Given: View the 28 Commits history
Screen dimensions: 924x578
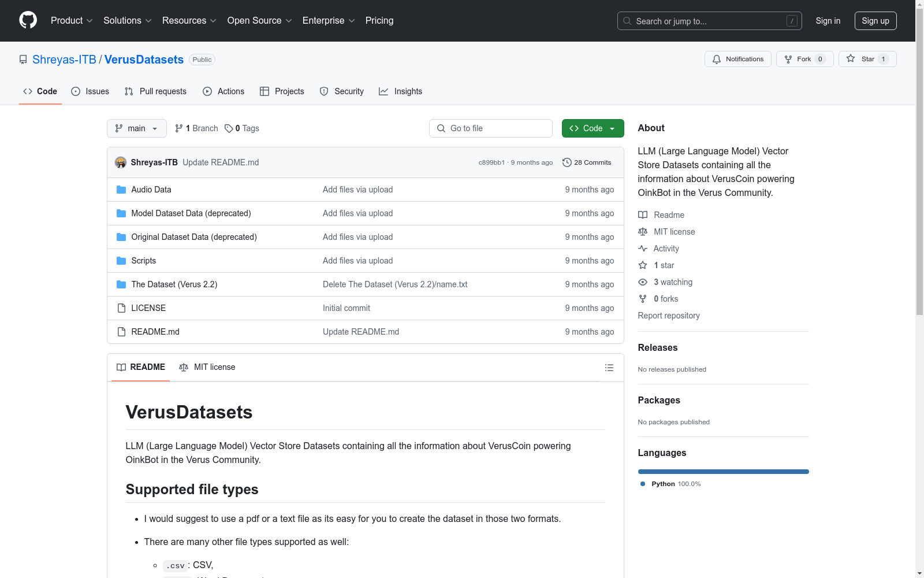Looking at the screenshot, I should point(587,162).
